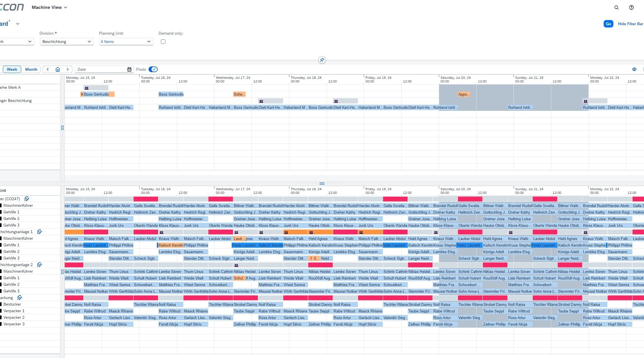Viewport: 644px width, 358px height.
Task: Click the Saturday, Jul 20, 24 header in the lower timeline
Action: (x=455, y=189)
